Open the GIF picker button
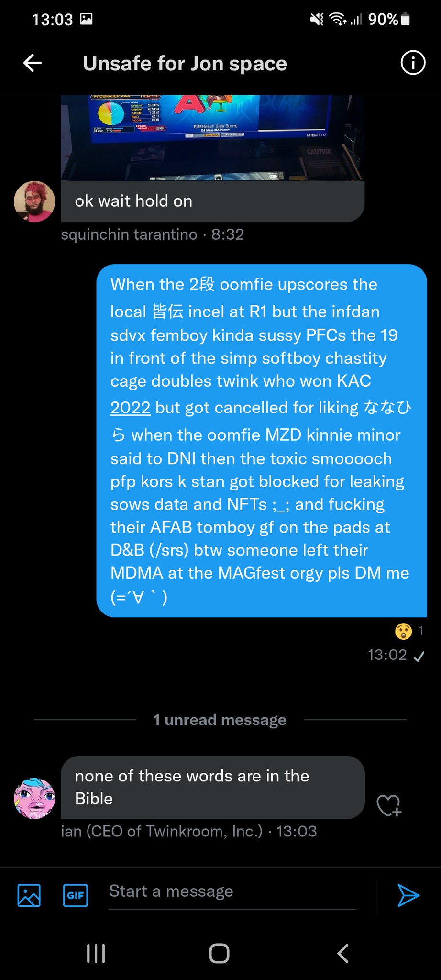This screenshot has height=980, width=441. tap(76, 895)
